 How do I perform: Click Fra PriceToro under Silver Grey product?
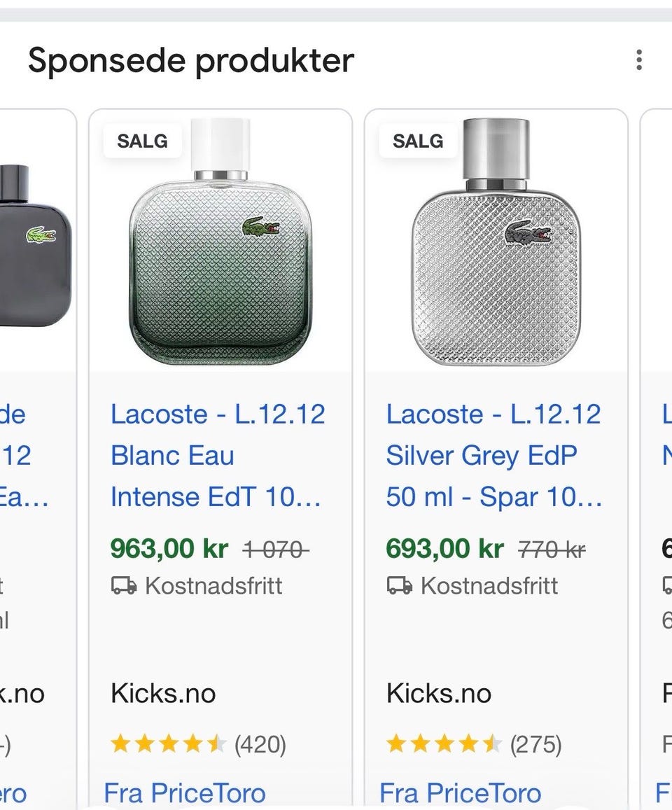pyautogui.click(x=461, y=793)
